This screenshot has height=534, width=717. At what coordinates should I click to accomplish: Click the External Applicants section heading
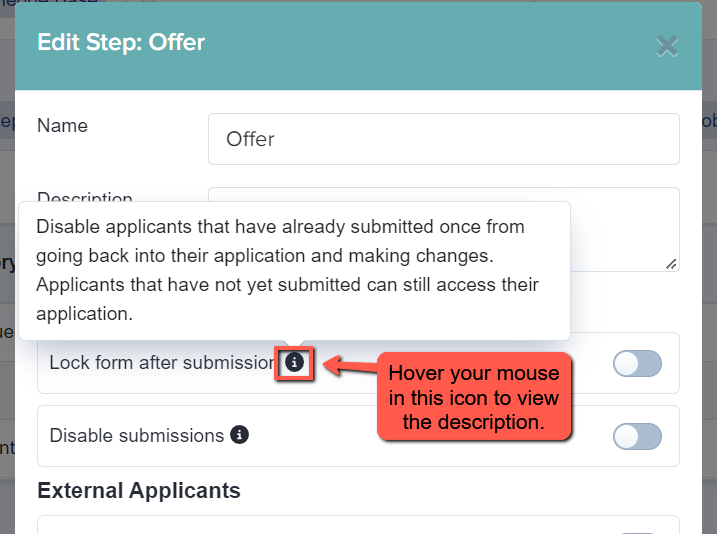pos(139,491)
